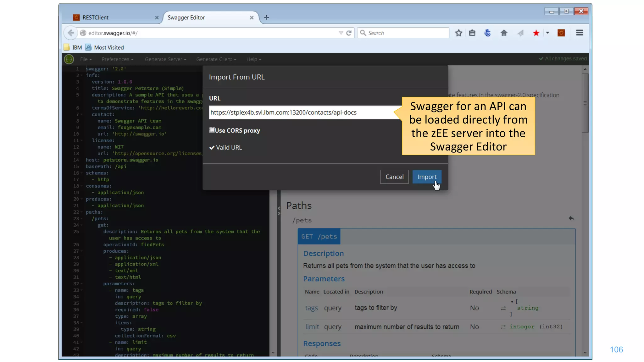Click editor line 14 host: petstore.swagger.io

pyautogui.click(x=122, y=160)
